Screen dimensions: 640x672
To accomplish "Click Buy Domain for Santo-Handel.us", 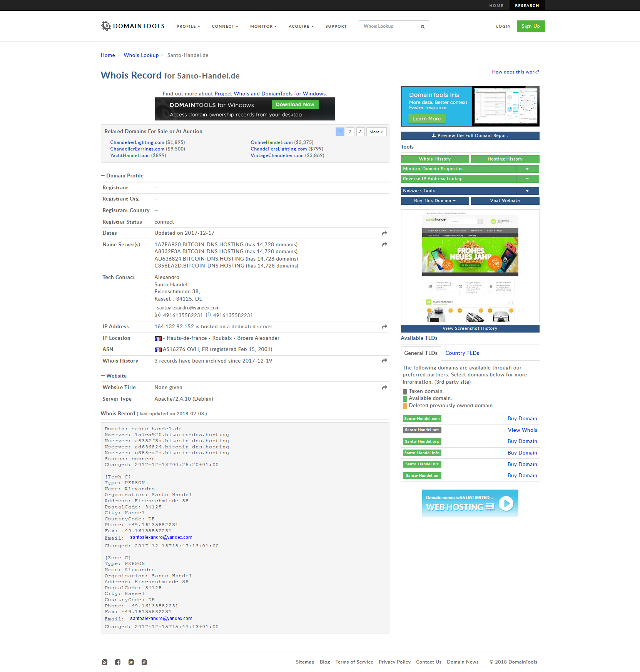I will [522, 476].
